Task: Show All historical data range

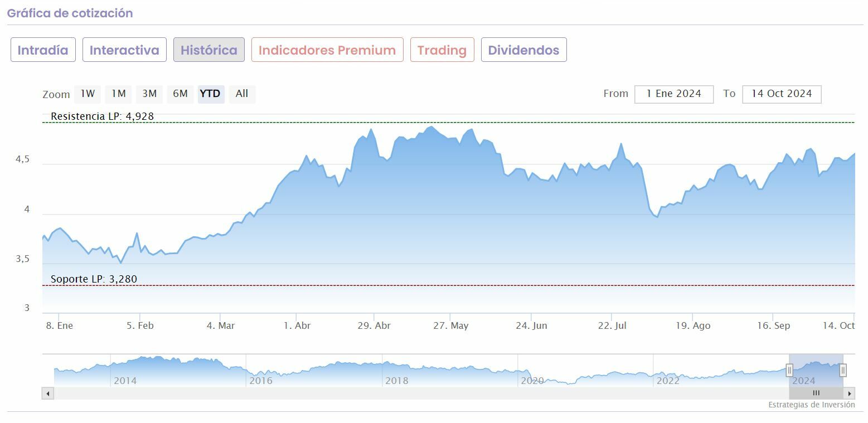Action: click(x=242, y=94)
